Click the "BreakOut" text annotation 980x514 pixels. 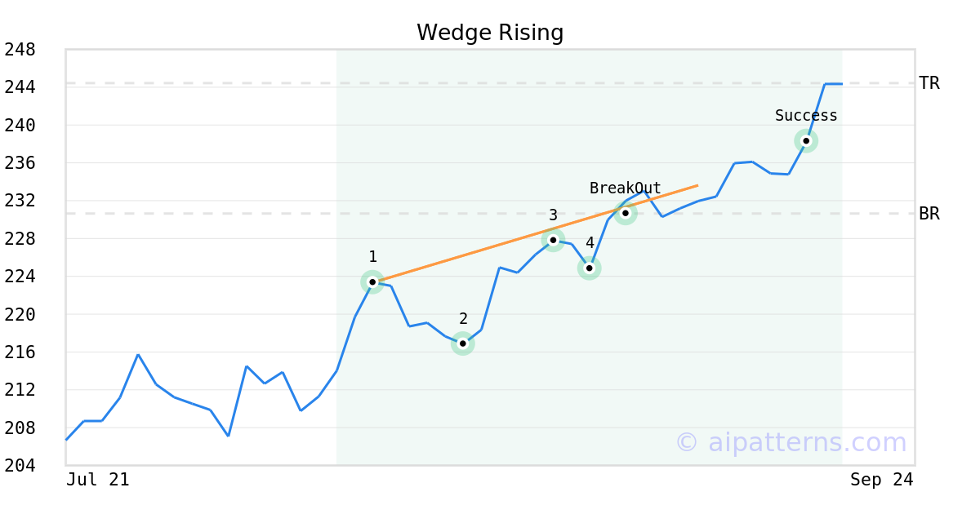coord(626,188)
